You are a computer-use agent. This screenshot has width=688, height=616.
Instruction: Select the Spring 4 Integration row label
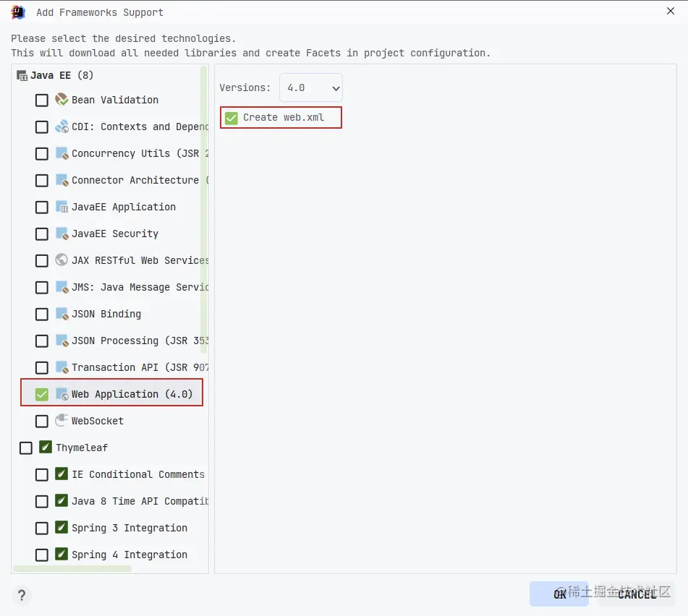[x=129, y=555]
